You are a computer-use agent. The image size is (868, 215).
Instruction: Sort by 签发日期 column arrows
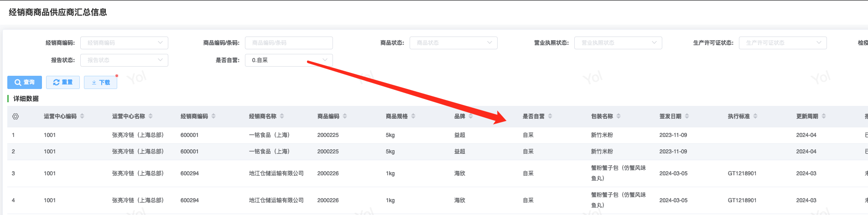(x=687, y=116)
